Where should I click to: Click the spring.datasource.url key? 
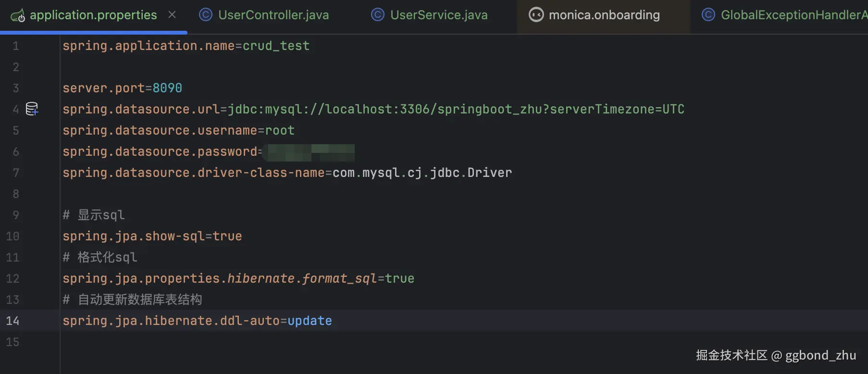pos(141,109)
